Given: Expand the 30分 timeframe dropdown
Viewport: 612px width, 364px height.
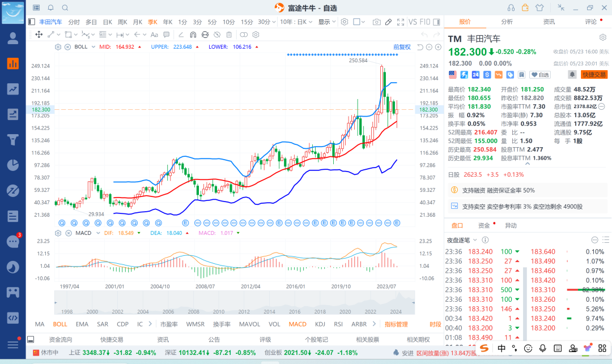Looking at the screenshot, I should tap(274, 22).
